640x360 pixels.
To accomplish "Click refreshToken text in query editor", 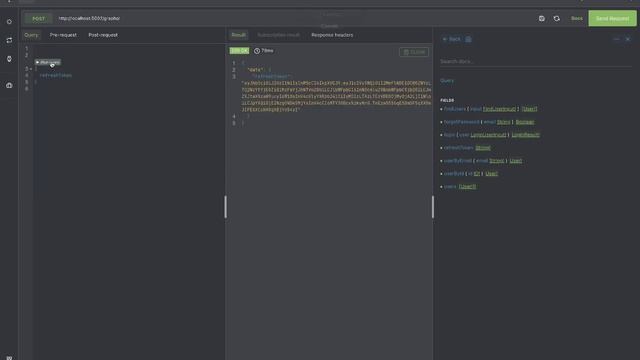I will [56, 76].
